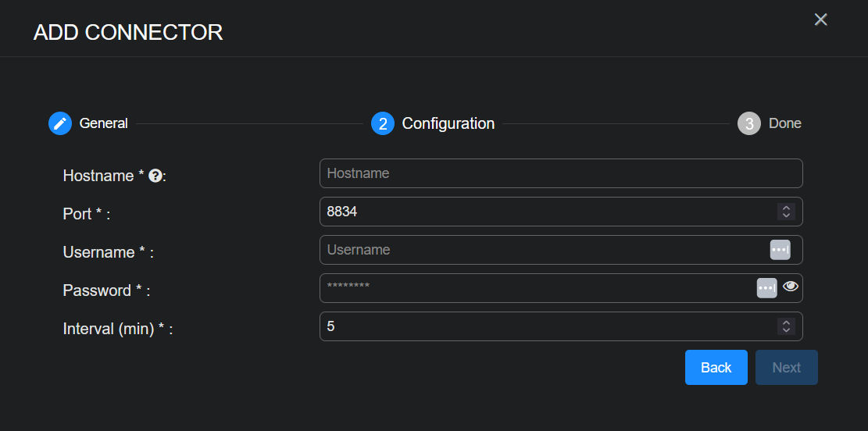Focus the Password input field
Image resolution: width=868 pixels, height=431 pixels.
point(535,288)
